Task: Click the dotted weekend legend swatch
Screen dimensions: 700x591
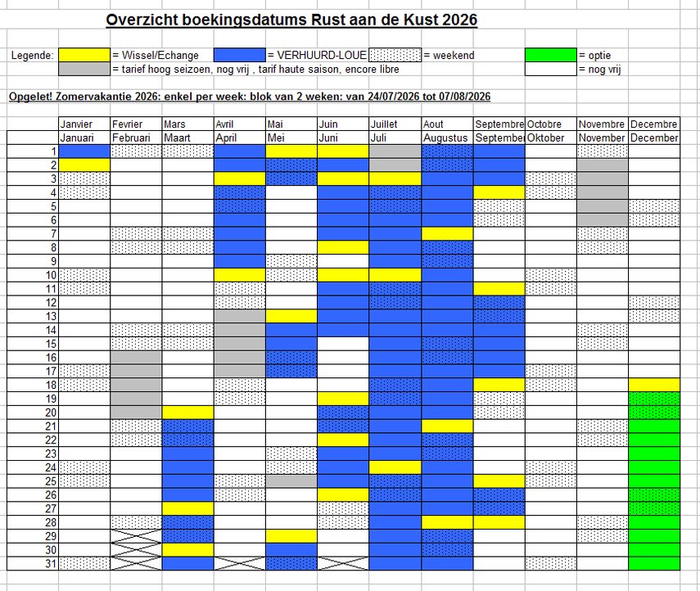Action: point(395,55)
